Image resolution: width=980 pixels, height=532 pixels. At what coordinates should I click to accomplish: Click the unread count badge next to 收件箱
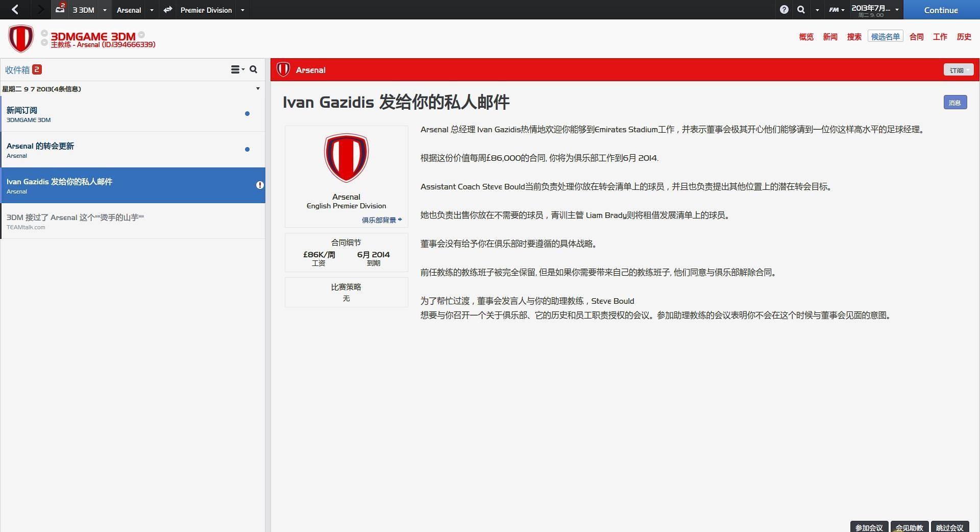click(37, 69)
